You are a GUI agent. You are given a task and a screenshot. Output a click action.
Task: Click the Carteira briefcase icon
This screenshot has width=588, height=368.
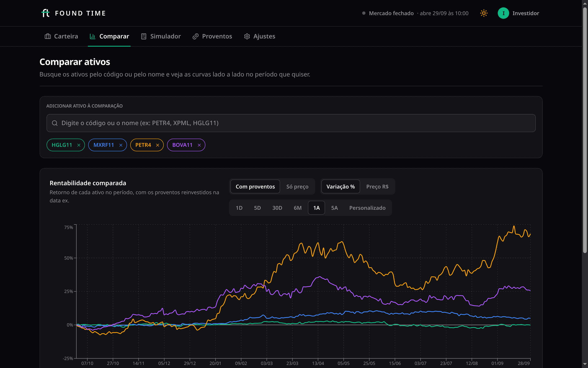coord(48,36)
